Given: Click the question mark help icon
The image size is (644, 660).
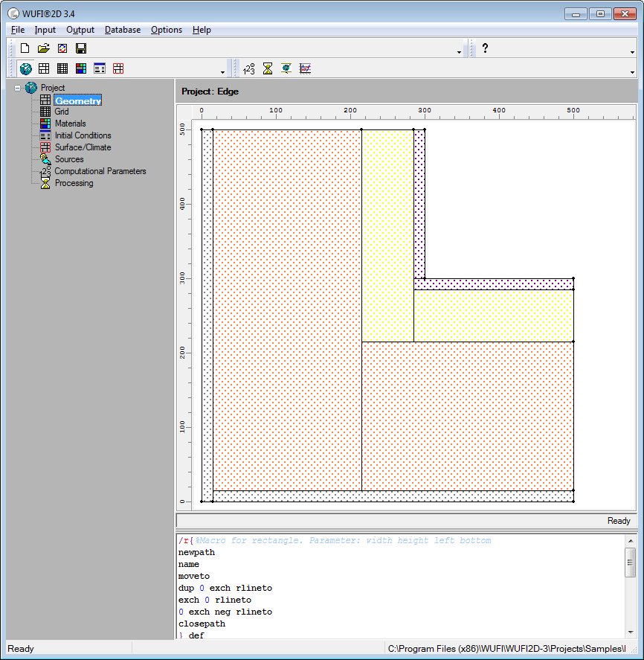Looking at the screenshot, I should [x=485, y=48].
